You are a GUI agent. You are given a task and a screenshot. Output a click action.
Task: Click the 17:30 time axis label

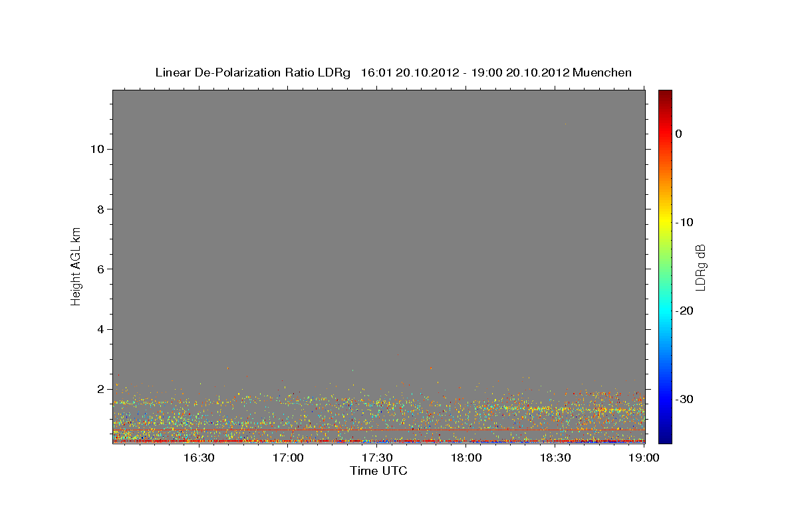tap(378, 458)
